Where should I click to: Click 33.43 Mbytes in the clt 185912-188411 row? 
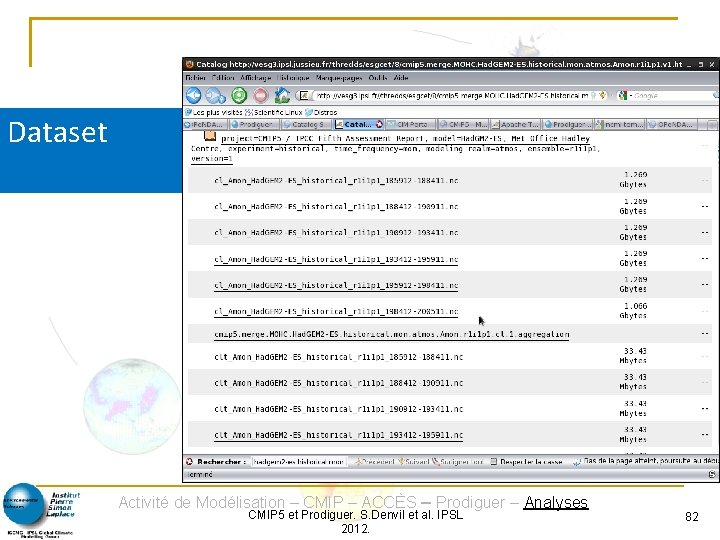tap(633, 356)
